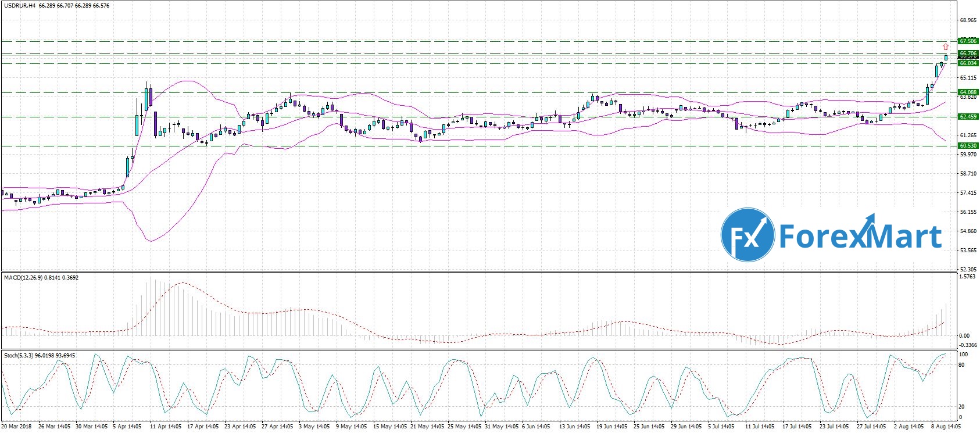The width and height of the screenshot is (980, 433).
Task: Click 52.305 on the price scale
Action: (968, 270)
